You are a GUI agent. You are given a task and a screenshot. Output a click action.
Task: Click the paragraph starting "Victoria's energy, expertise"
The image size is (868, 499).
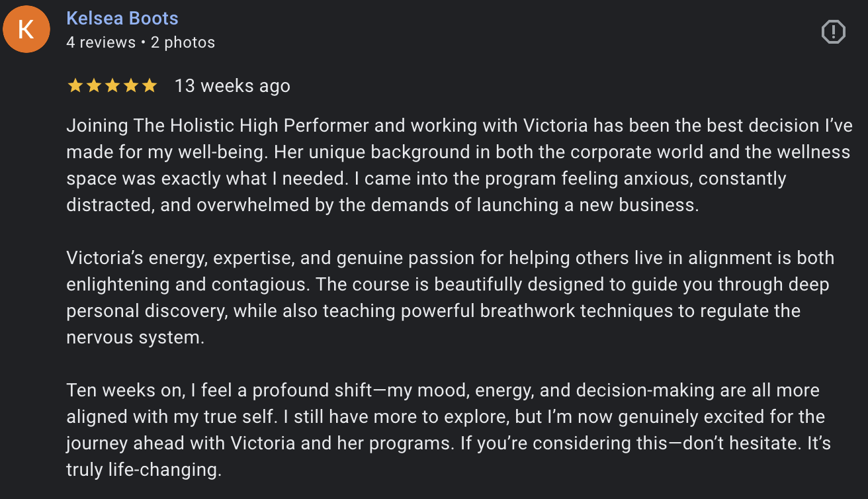click(x=450, y=285)
